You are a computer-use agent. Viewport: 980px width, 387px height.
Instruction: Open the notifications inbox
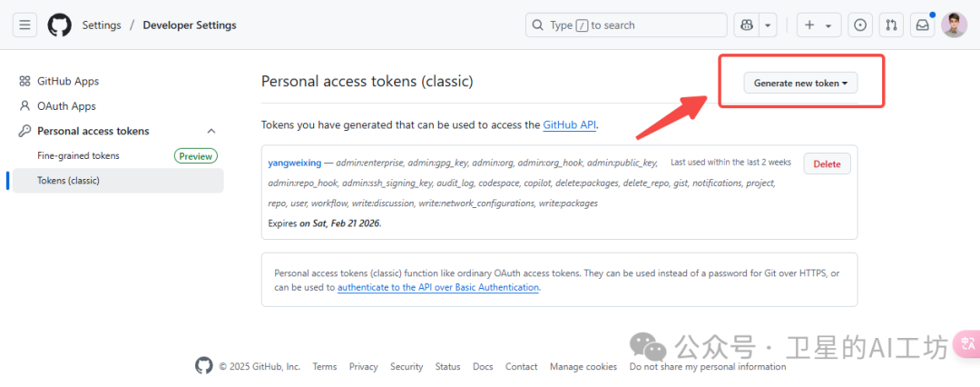923,25
